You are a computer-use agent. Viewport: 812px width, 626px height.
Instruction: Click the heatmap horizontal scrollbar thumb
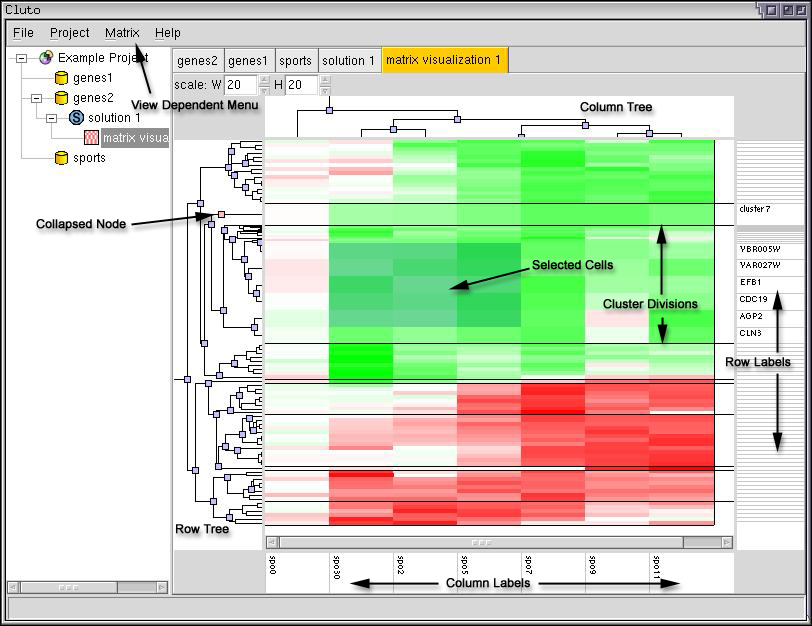[481, 542]
